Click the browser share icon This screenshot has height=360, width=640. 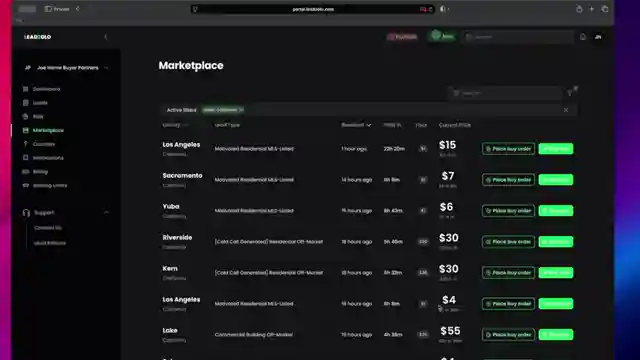(x=579, y=9)
